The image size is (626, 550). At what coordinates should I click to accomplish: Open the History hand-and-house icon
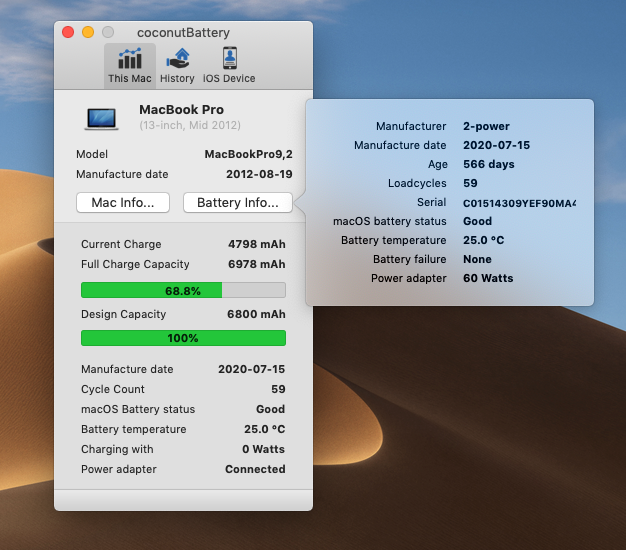click(x=178, y=59)
